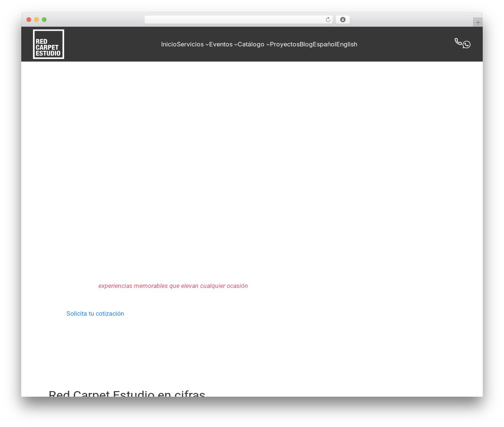This screenshot has height=427, width=504.
Task: Expand the Eventos submenu chevron
Action: pos(236,45)
